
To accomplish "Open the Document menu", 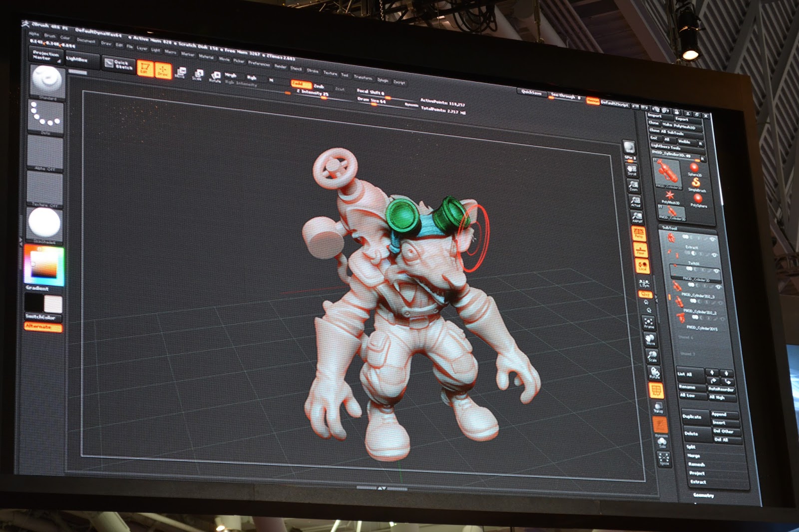I will coord(86,40).
